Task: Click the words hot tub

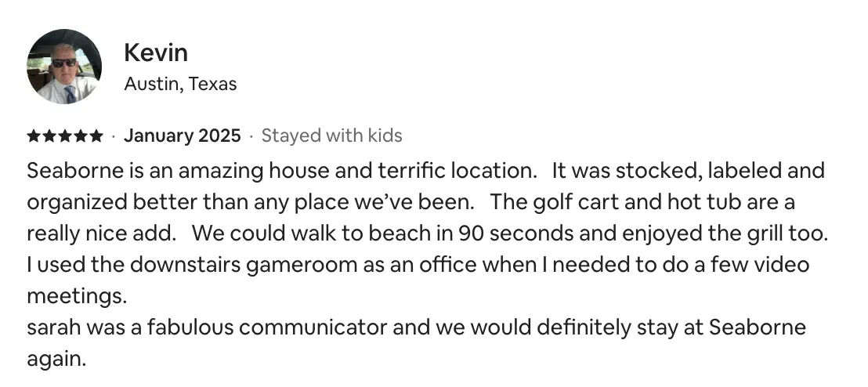Action: click(696, 201)
